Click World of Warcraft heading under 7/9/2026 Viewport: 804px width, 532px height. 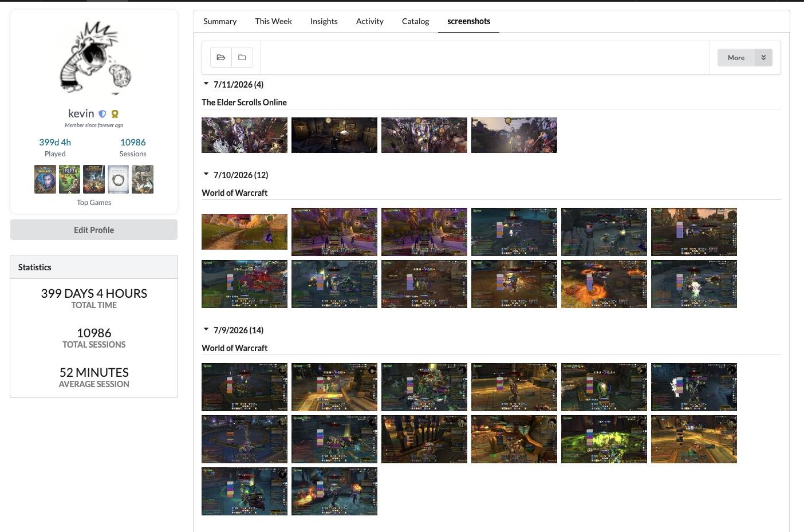click(x=234, y=348)
